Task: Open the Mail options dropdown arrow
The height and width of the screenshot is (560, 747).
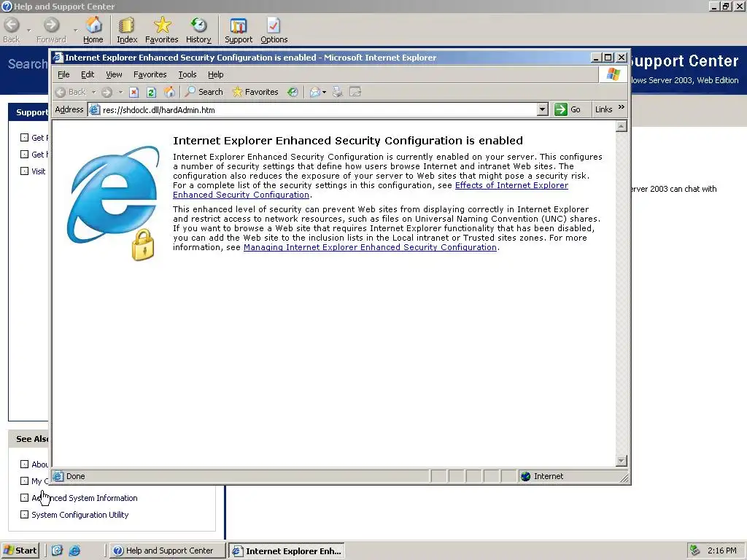Action: [325, 93]
